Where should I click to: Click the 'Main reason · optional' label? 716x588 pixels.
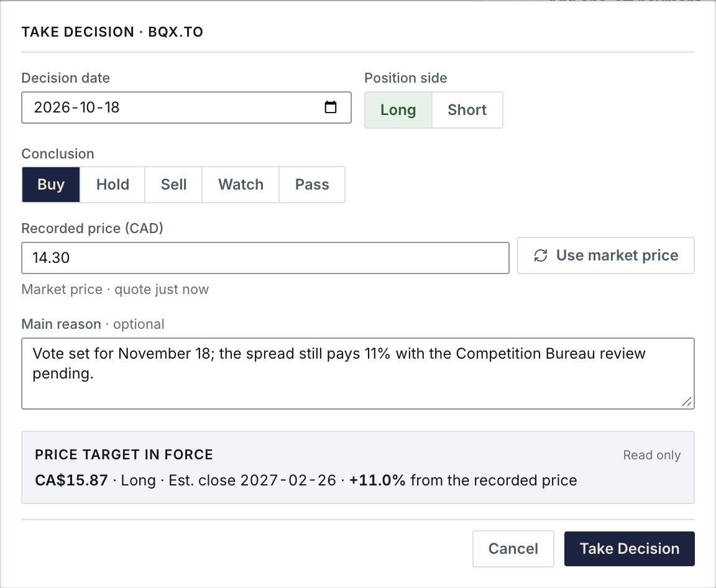tap(93, 324)
